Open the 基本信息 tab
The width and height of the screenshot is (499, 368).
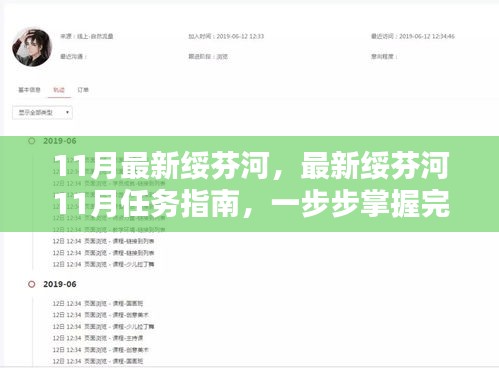pos(29,90)
